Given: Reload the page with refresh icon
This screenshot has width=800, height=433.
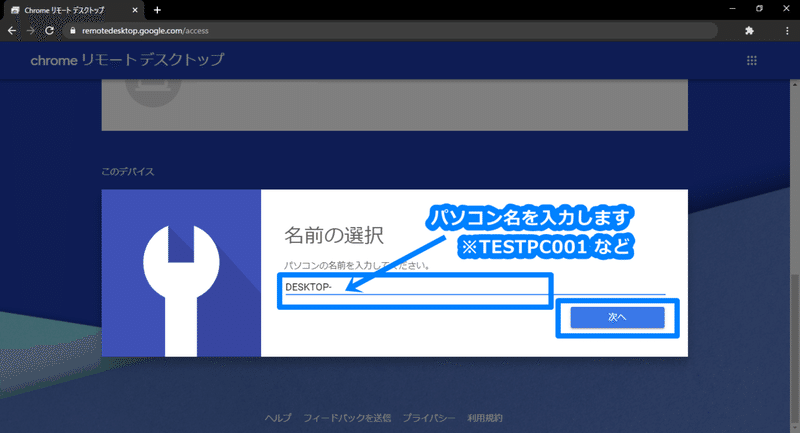Looking at the screenshot, I should pos(49,31).
